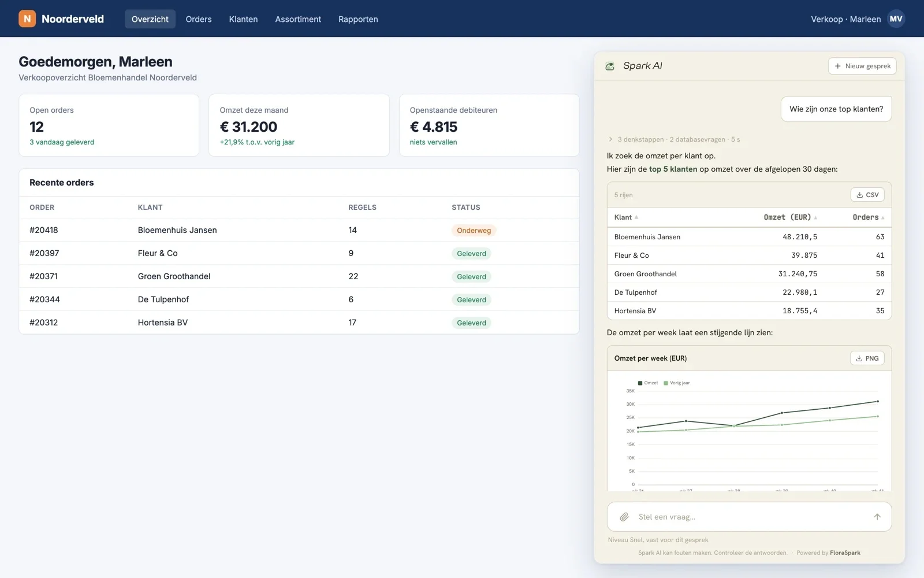Go to the Orders nav item
Screen dimensions: 924x578
tap(199, 19)
